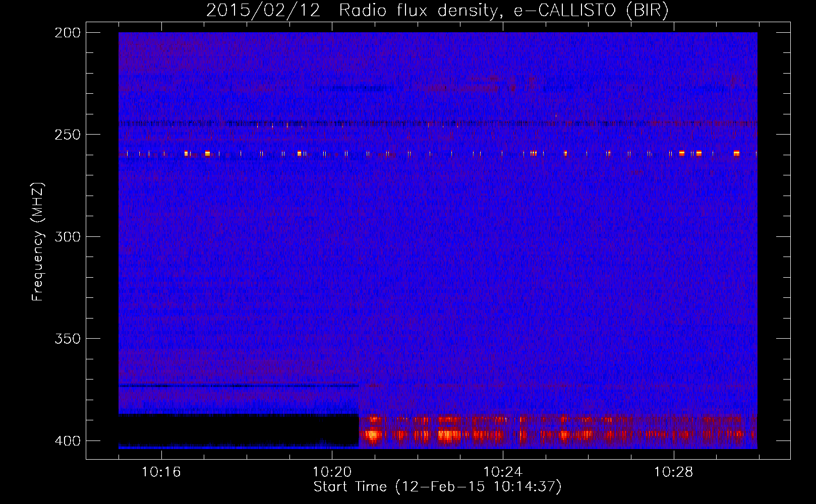816x504 pixels.
Task: Click the 400 frequency tick label
Action: coord(68,441)
